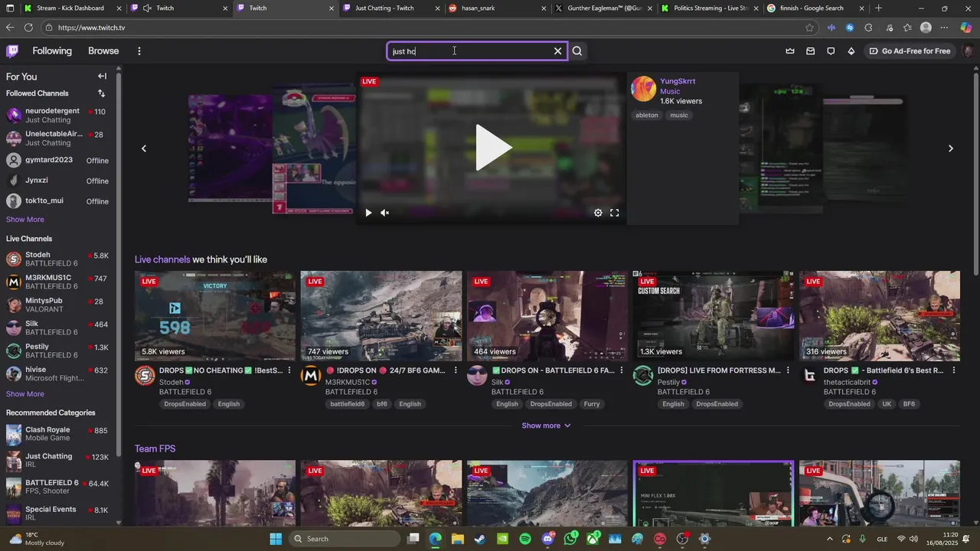Switch to hasan_snark browser tab
Screen dimensions: 980x551
pos(496,8)
